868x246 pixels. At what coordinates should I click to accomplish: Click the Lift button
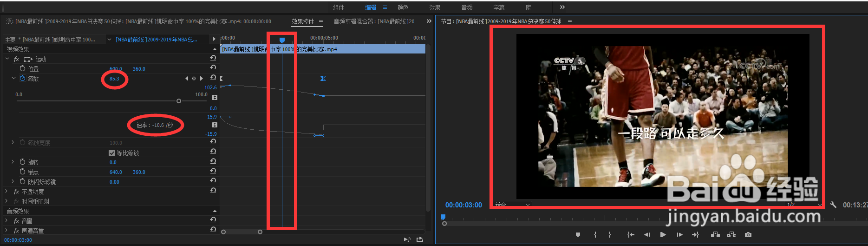tap(715, 235)
